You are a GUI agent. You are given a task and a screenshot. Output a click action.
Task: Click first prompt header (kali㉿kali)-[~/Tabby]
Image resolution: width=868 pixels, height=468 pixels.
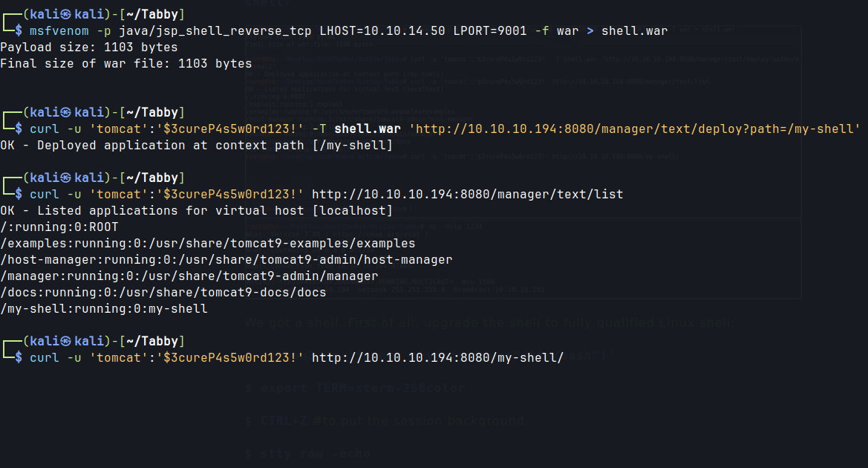(103, 14)
